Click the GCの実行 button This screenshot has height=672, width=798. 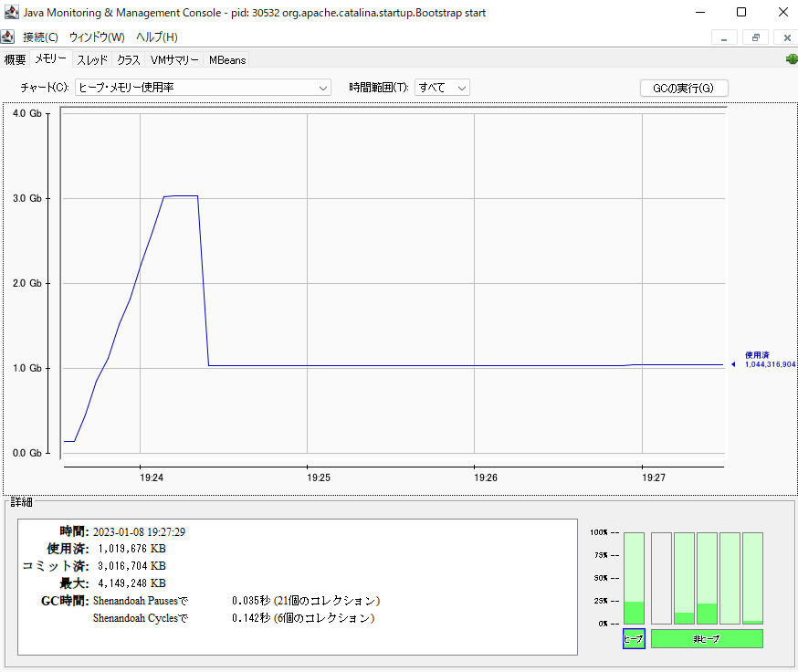[684, 88]
